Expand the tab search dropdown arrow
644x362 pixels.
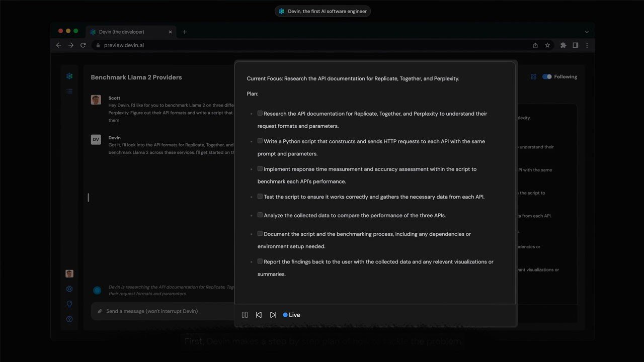[587, 32]
